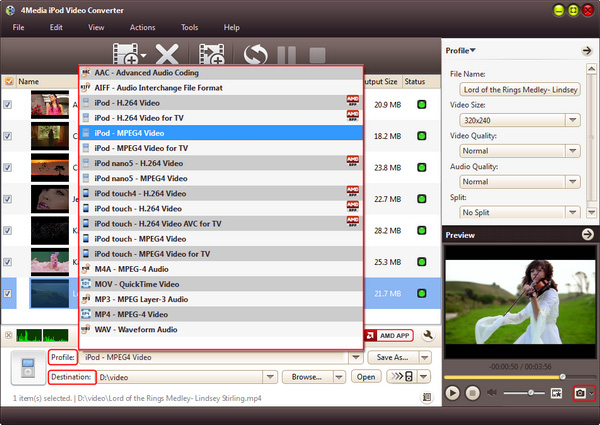This screenshot has height=425, width=600.
Task: Click the Pause toolbar icon
Action: [x=286, y=55]
